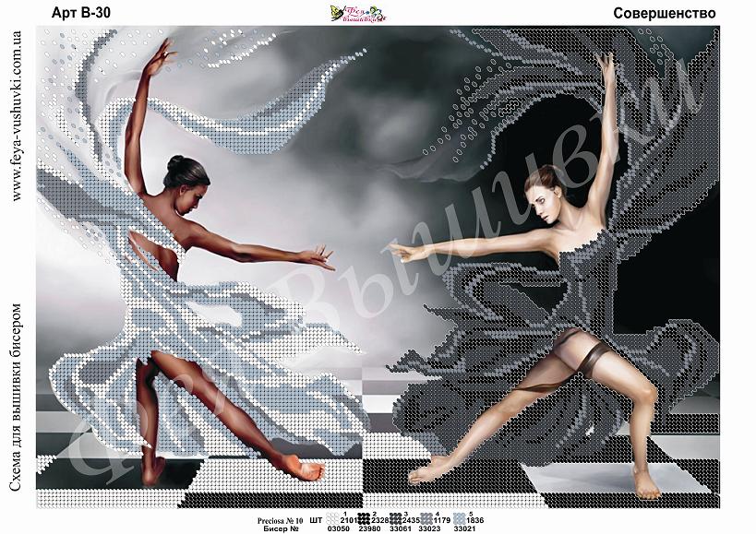Click bead code 33023 in the legend
The height and width of the screenshot is (534, 756).
pyautogui.click(x=430, y=529)
